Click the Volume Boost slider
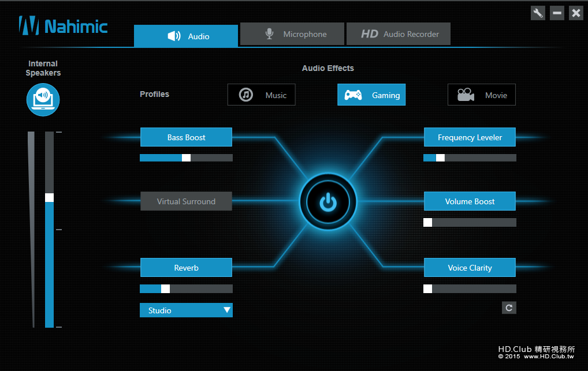 point(470,223)
